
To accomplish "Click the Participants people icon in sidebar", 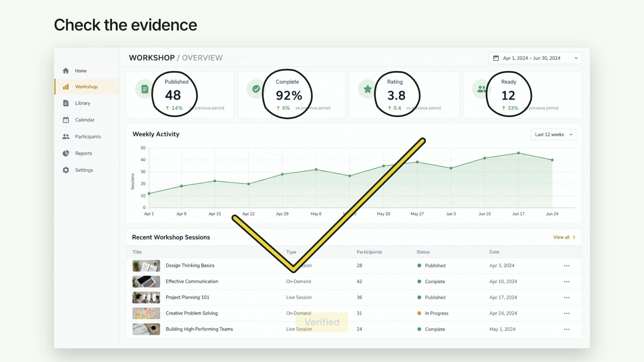I will click(66, 137).
